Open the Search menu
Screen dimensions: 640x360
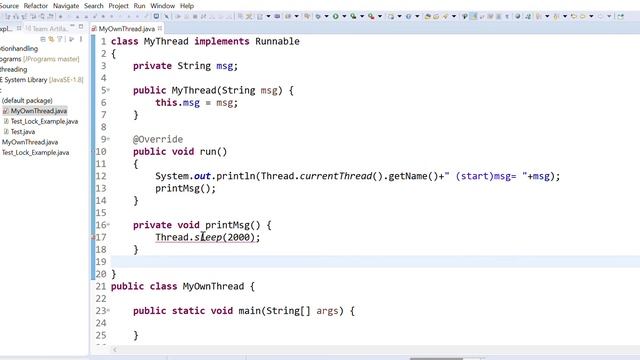pos(93,6)
